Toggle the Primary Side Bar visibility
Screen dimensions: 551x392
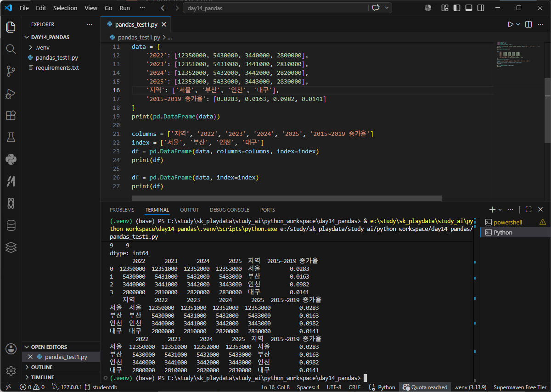pos(456,8)
